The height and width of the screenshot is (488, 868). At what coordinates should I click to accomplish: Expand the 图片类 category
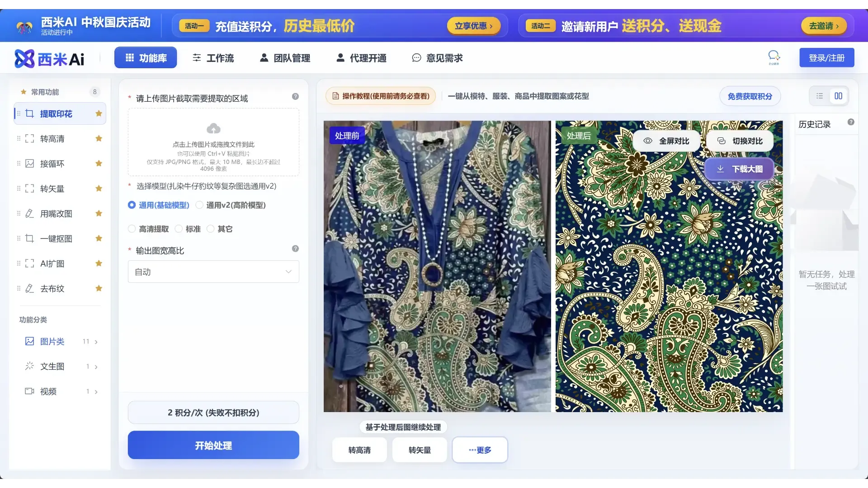(61, 342)
